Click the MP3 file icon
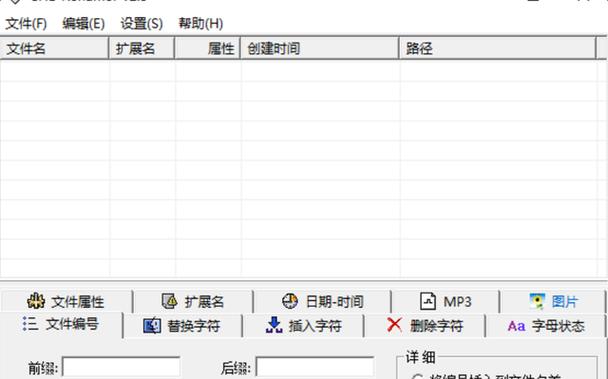 click(428, 301)
